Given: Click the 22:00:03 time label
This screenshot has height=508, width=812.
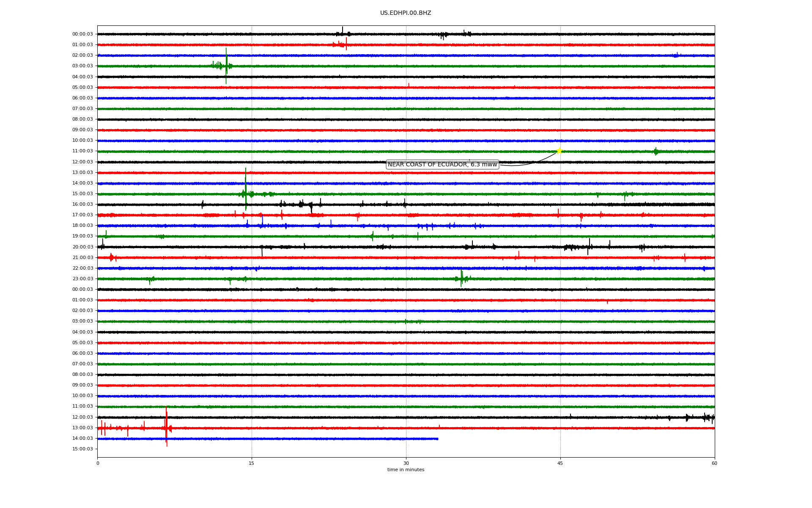Looking at the screenshot, I should pyautogui.click(x=82, y=268).
